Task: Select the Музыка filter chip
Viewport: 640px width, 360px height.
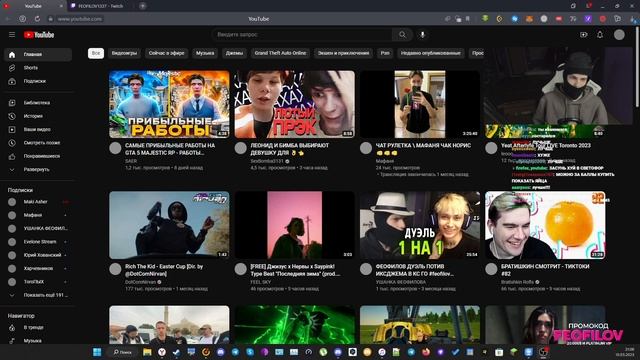Action: [x=205, y=53]
